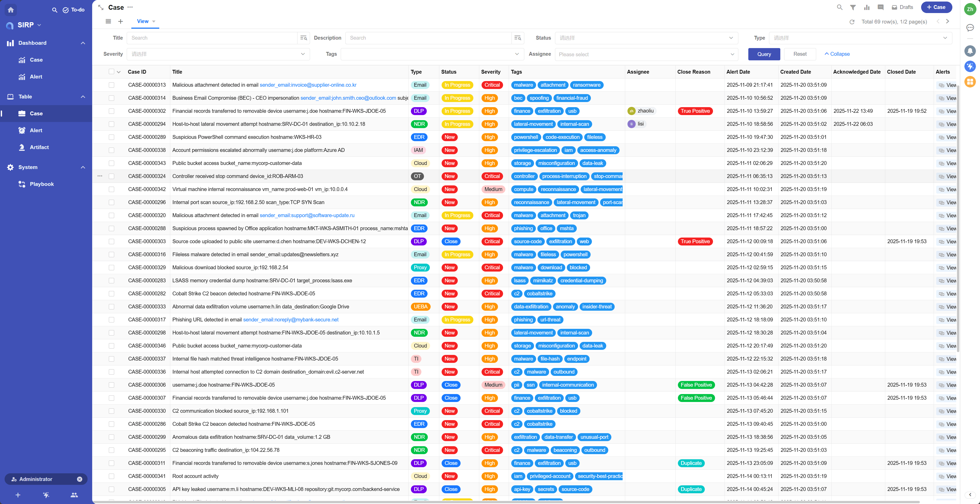Switch to the View tab
Viewport: 980px width, 504px height.
[x=143, y=21]
